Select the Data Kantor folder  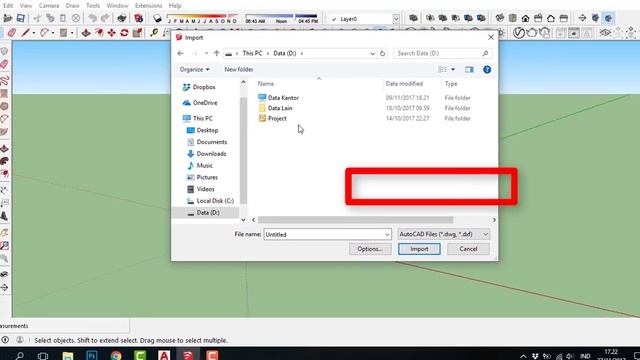point(283,98)
